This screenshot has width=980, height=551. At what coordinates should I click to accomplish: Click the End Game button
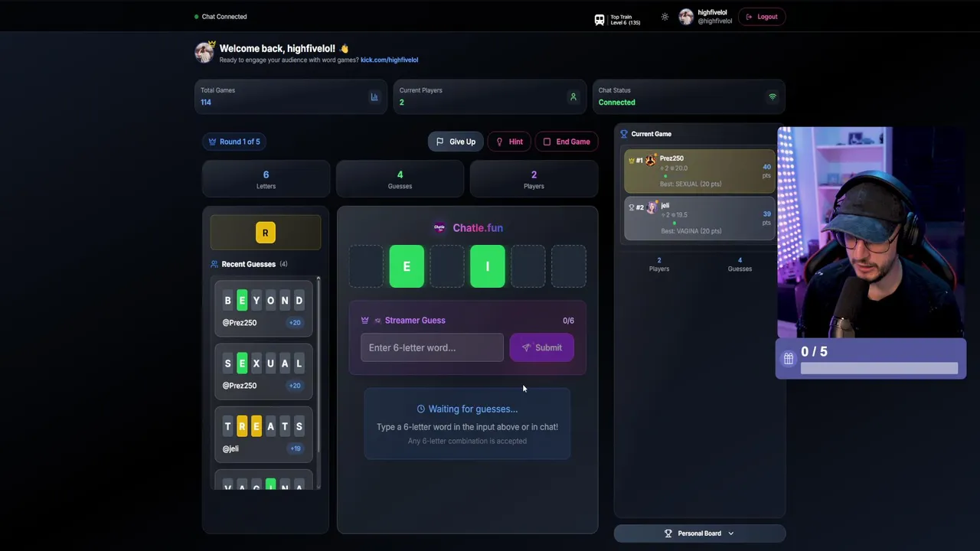[x=567, y=142]
